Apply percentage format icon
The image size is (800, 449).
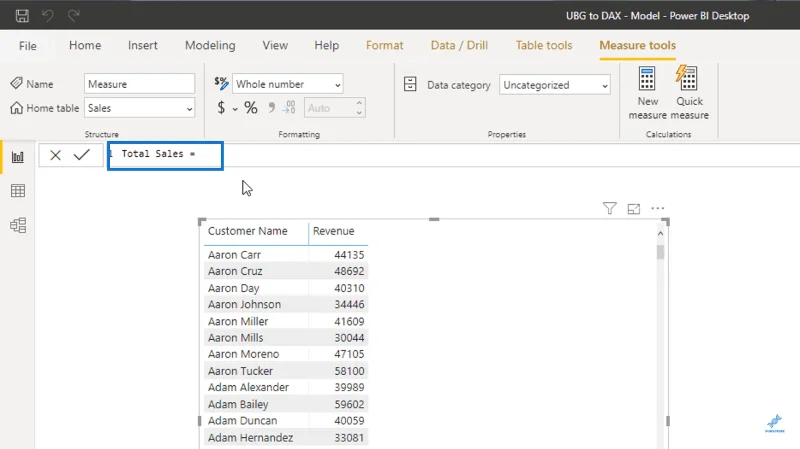click(251, 108)
